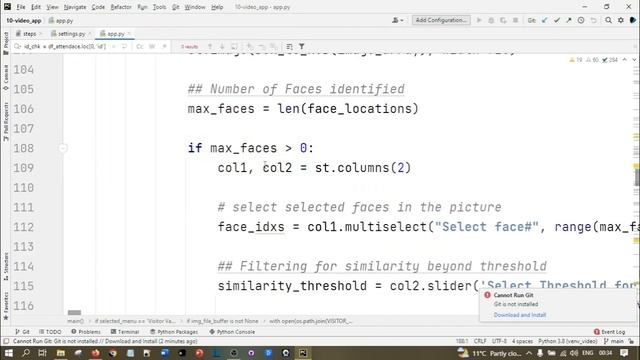Click the 10-video_app breadcrumb in navigation bar
The height and width of the screenshot is (360, 640).
[x=24, y=20]
